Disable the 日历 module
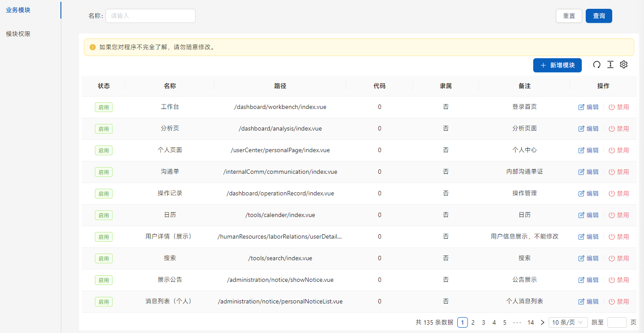Screen dimensions: 644x333 (618, 215)
